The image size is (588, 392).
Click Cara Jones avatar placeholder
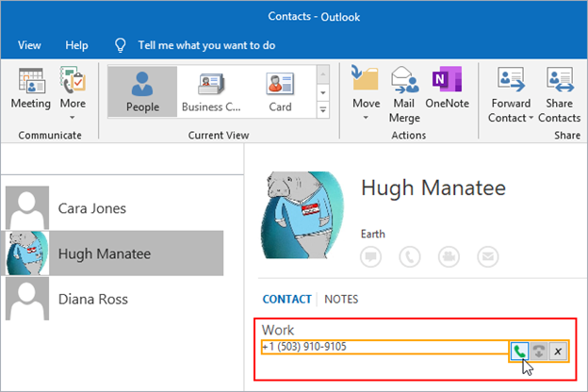coord(27,208)
